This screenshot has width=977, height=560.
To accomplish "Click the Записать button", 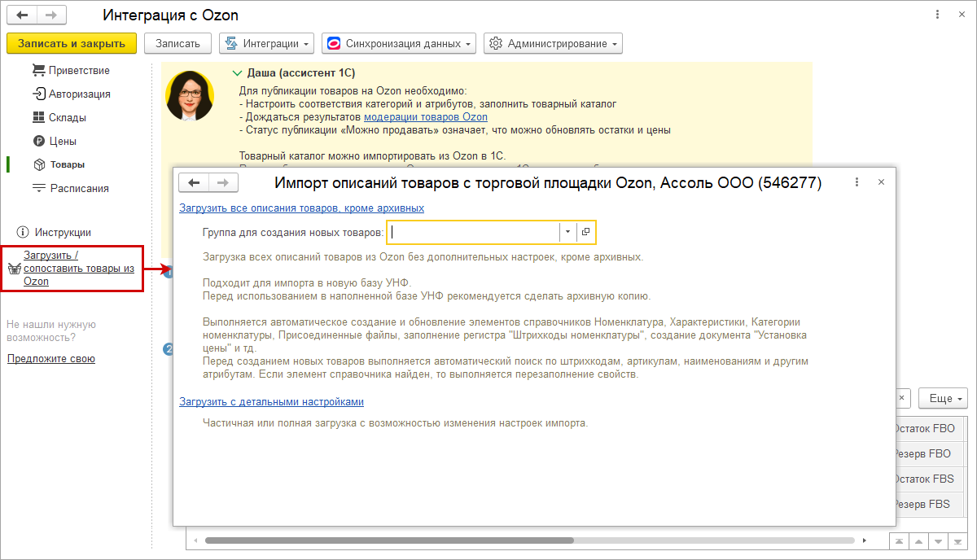I will coord(177,44).
